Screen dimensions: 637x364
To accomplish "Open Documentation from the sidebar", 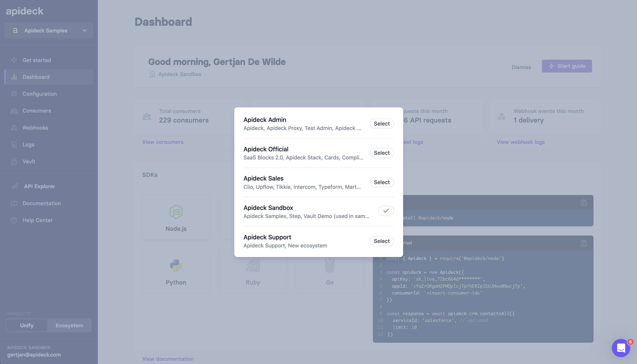I will tap(49, 203).
